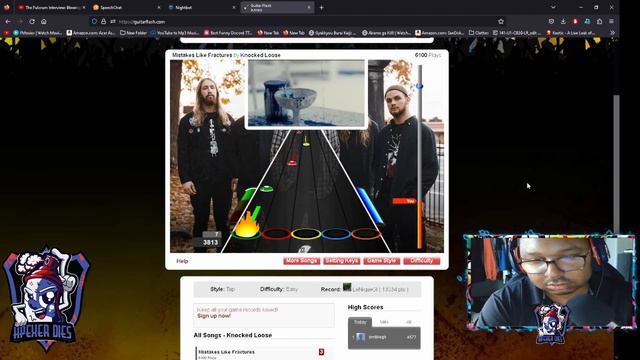Click the orange performance meter bar
The height and width of the screenshot is (360, 640).
(x=420, y=224)
